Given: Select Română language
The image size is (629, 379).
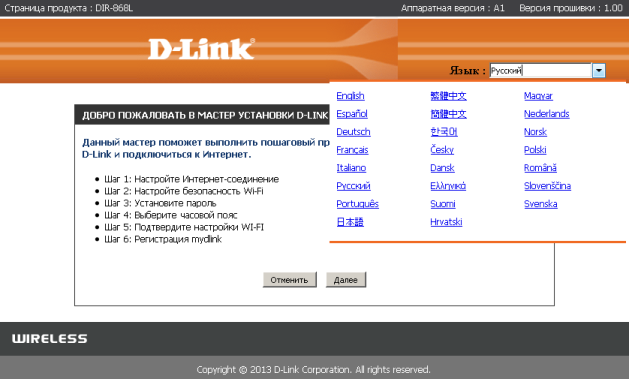Looking at the screenshot, I should click(540, 168).
